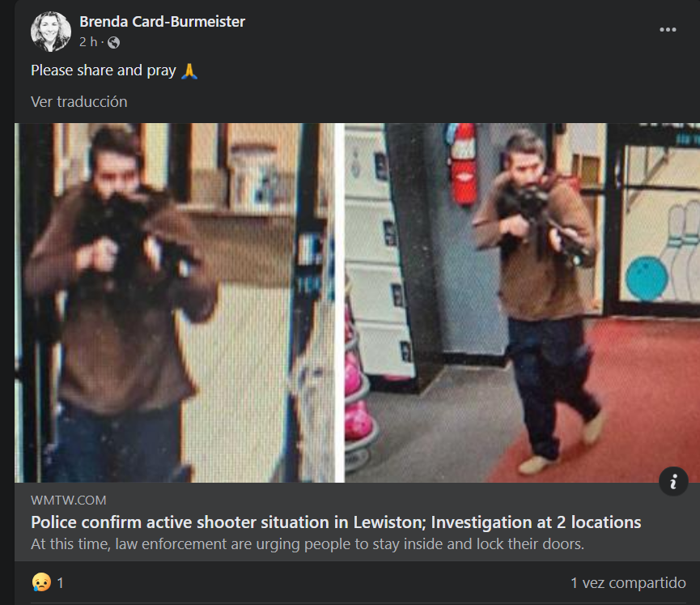Open the left surveillance photo preview
The height and width of the screenshot is (605, 700).
[175, 303]
